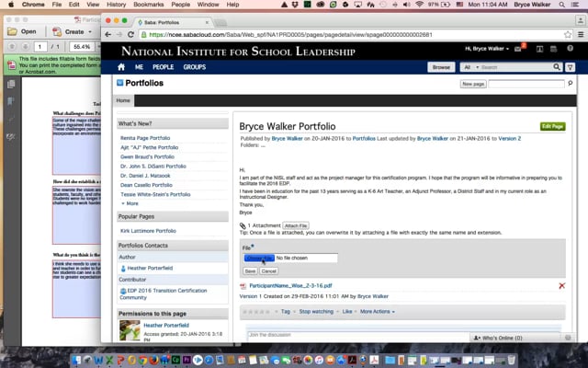The width and height of the screenshot is (588, 368).
Task: Go to Saba home via house icon
Action: tap(121, 67)
